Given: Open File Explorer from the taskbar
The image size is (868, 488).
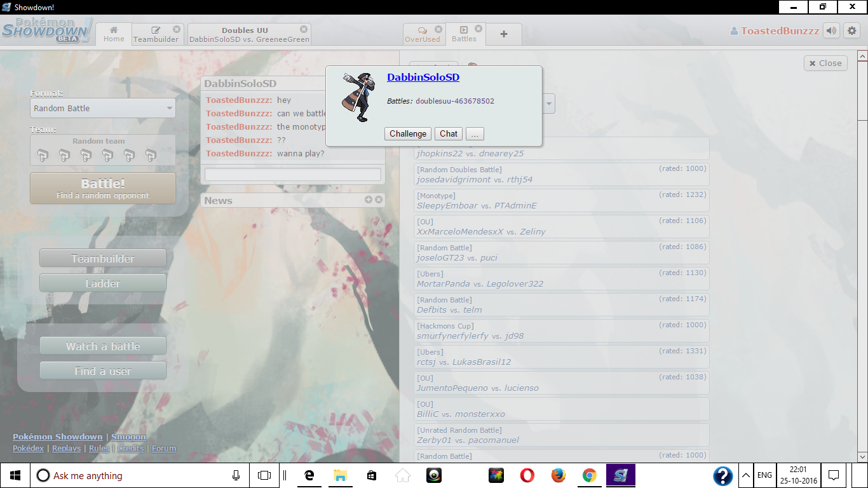Looking at the screenshot, I should tap(341, 475).
